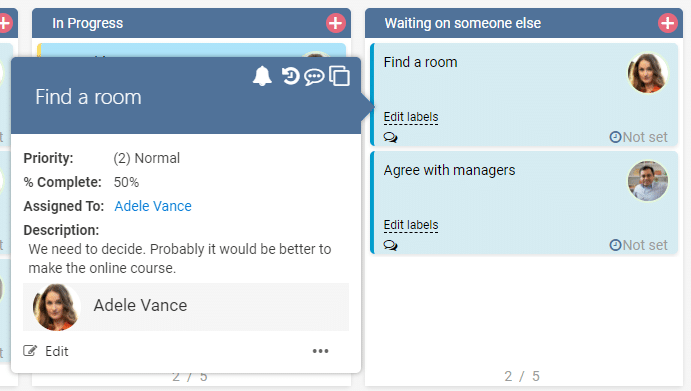Click the bell reminder icon in popup header
The height and width of the screenshot is (391, 691).
coord(262,76)
